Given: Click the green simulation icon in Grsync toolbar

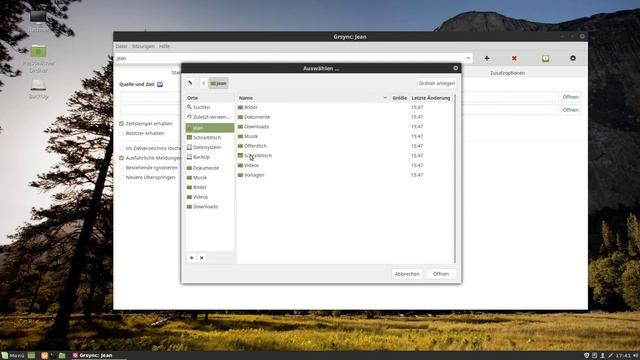Looking at the screenshot, I should click(x=545, y=58).
